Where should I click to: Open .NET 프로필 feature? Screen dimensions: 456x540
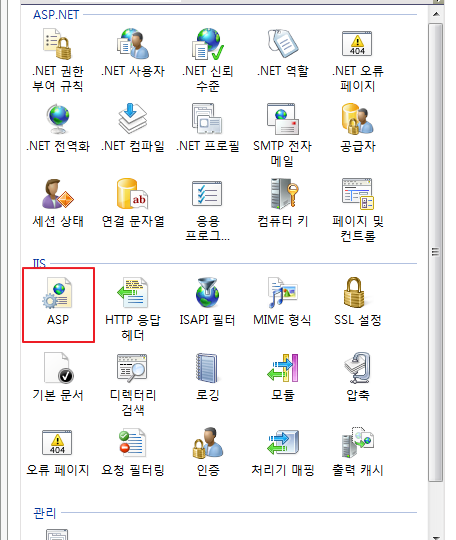208,127
